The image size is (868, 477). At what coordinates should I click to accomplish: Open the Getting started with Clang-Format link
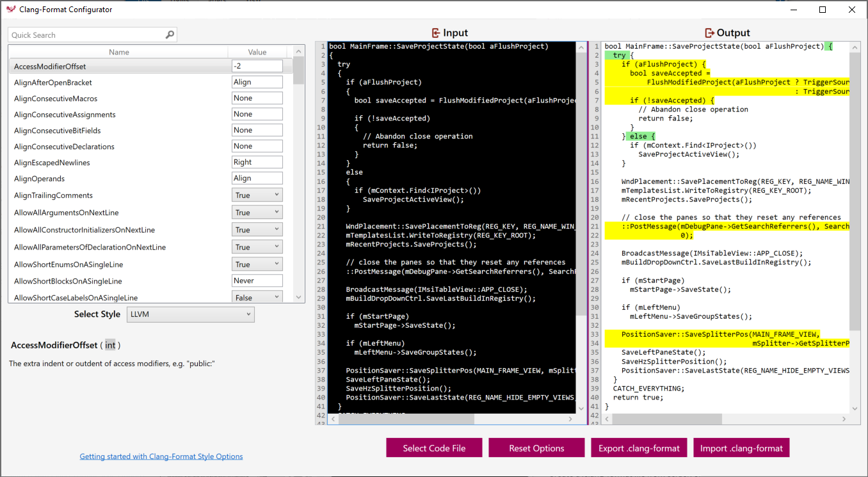pos(161,456)
